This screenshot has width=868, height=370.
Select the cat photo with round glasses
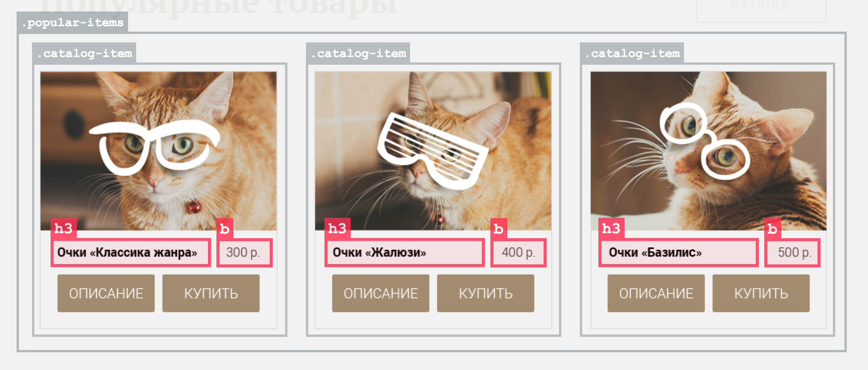(x=709, y=151)
